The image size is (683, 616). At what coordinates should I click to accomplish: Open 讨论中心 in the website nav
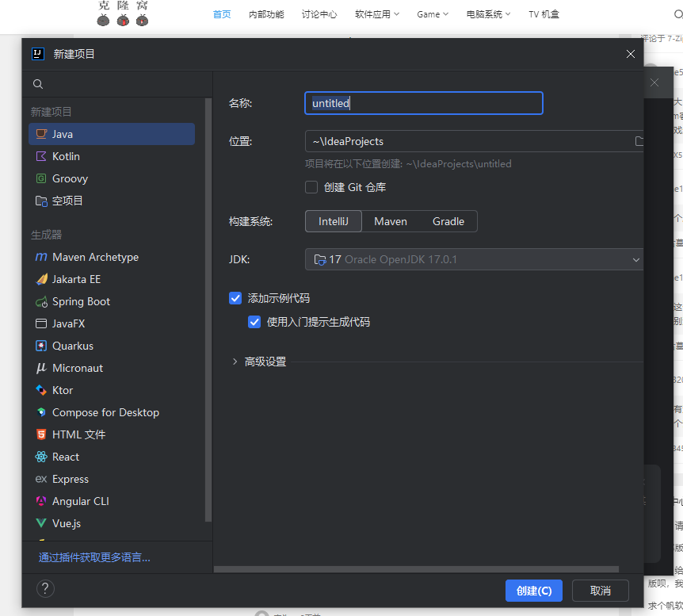click(319, 14)
